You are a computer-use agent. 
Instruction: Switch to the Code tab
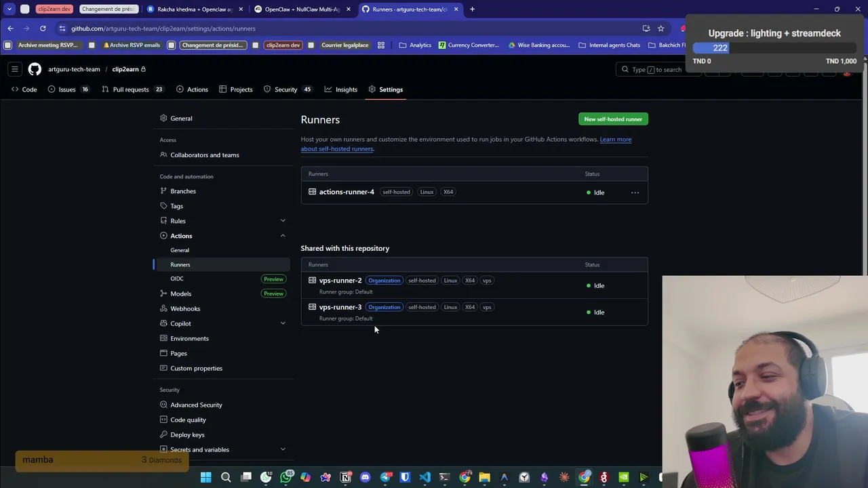(x=24, y=89)
